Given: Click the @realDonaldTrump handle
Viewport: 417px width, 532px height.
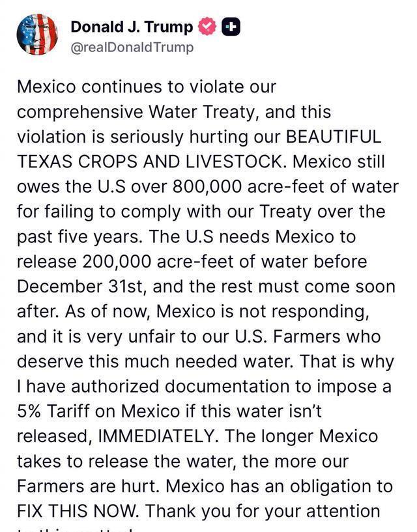Looking at the screenshot, I should coord(132,48).
